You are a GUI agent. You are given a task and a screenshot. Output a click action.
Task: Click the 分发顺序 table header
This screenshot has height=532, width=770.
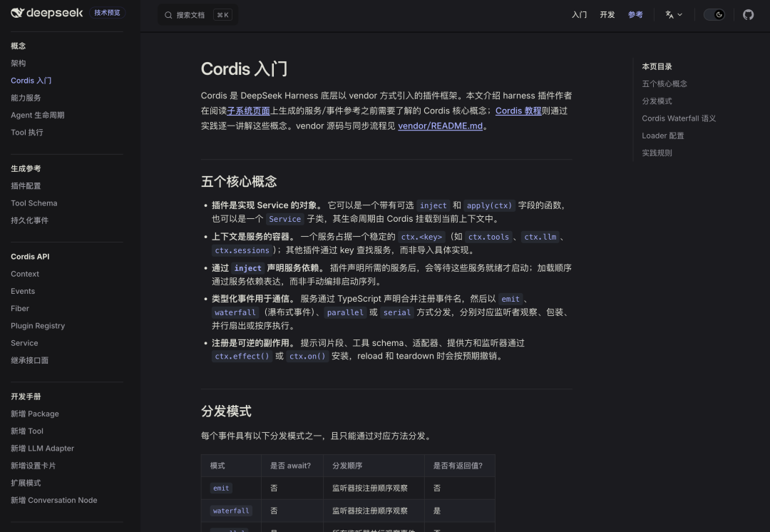(x=347, y=465)
